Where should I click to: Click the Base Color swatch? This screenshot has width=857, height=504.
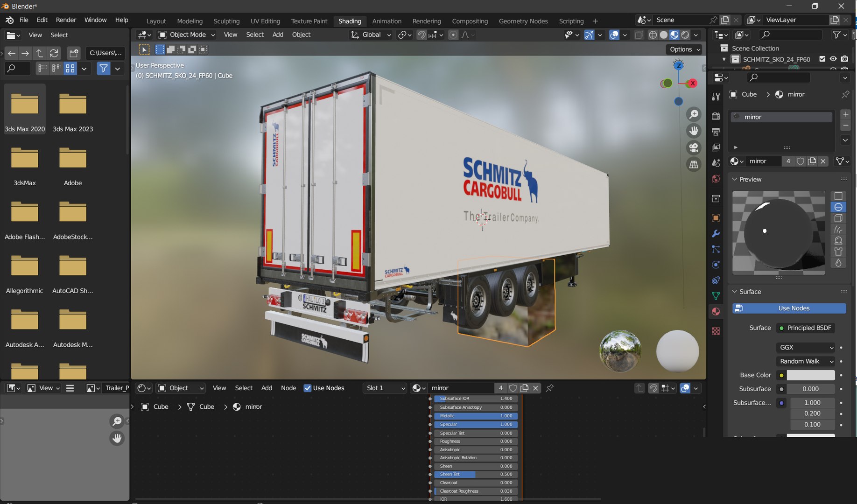pyautogui.click(x=811, y=375)
